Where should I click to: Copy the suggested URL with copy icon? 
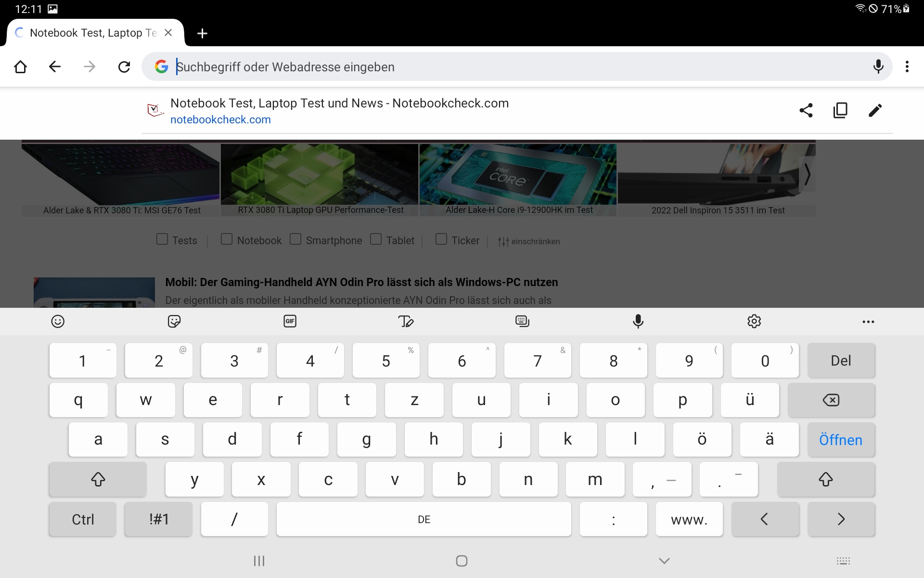pos(840,110)
